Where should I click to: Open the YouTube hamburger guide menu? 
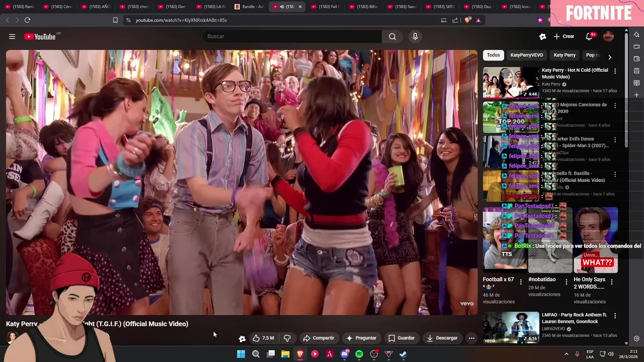[12, 36]
